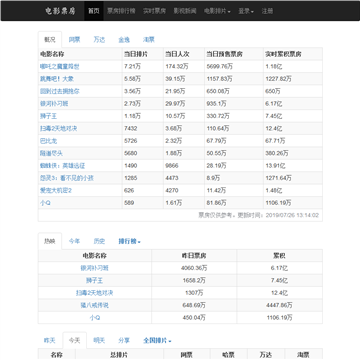Open 银河补习班 link in the realtime table

pos(54,104)
